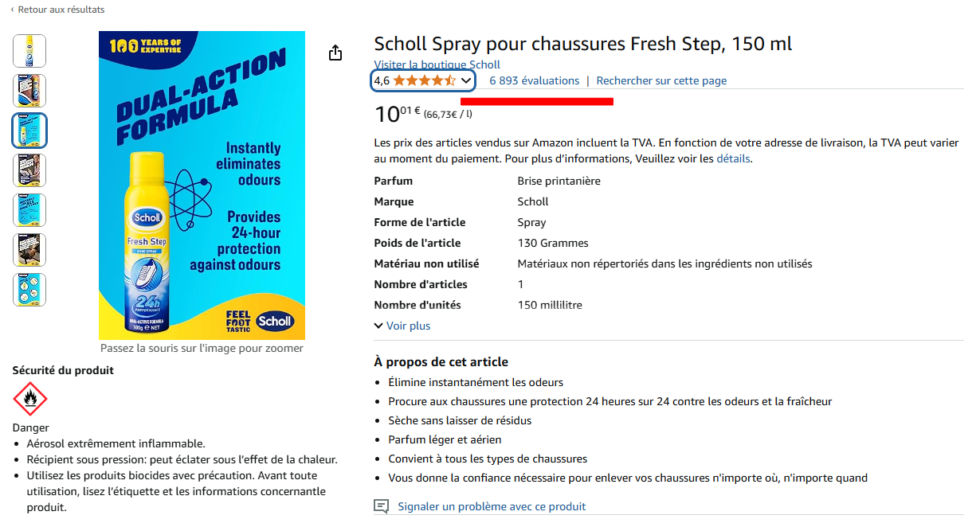Click the flammable hazard diamond icon
Image resolution: width=980 pixels, height=527 pixels.
[x=30, y=399]
